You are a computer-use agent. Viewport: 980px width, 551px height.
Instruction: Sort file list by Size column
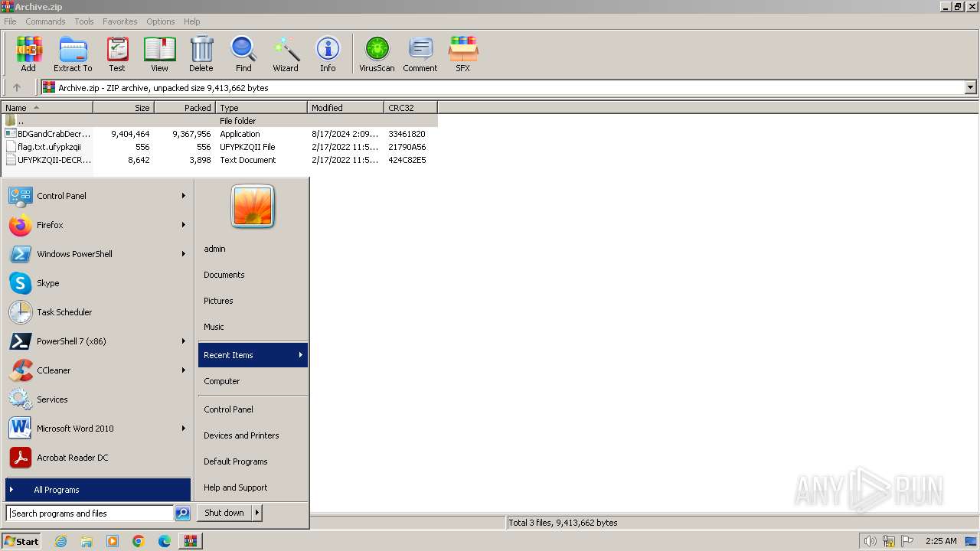tap(123, 108)
